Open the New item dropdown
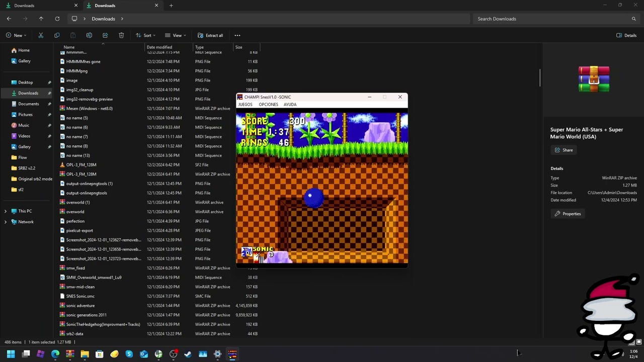Image resolution: width=644 pixels, height=362 pixels. click(x=17, y=35)
